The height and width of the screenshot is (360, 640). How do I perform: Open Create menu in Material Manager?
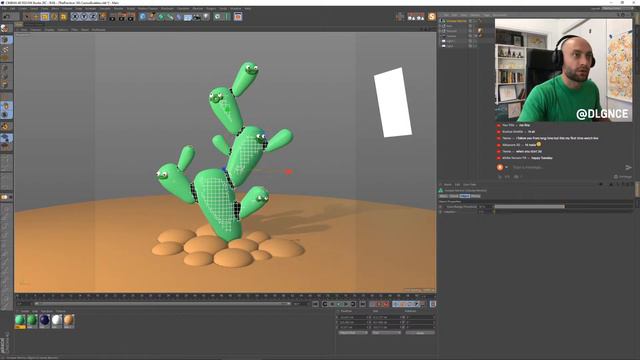click(x=25, y=311)
